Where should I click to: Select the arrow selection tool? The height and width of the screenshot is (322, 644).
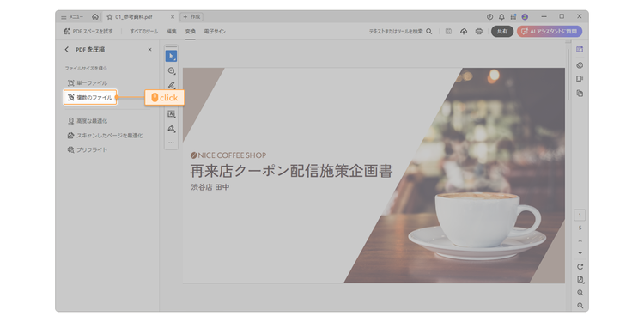click(x=171, y=56)
